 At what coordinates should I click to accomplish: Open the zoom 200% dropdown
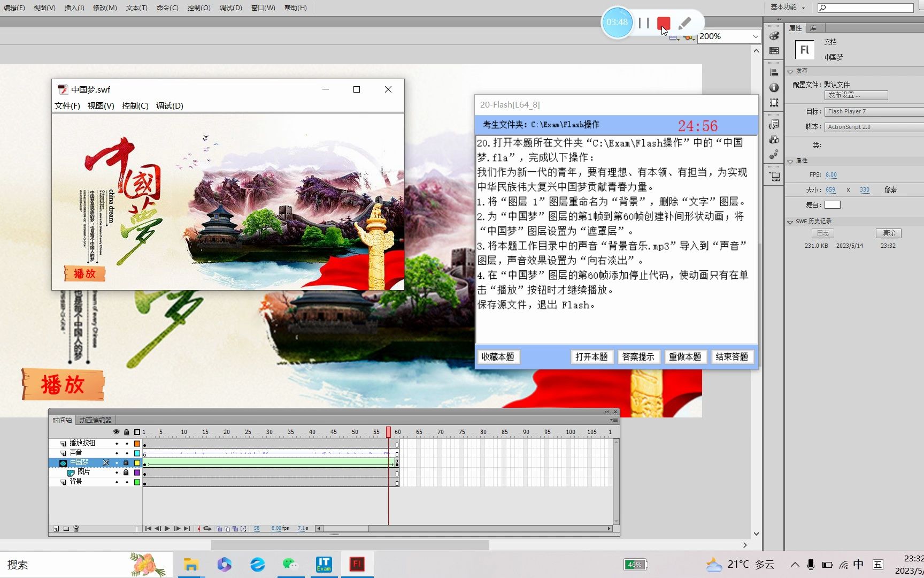755,36
